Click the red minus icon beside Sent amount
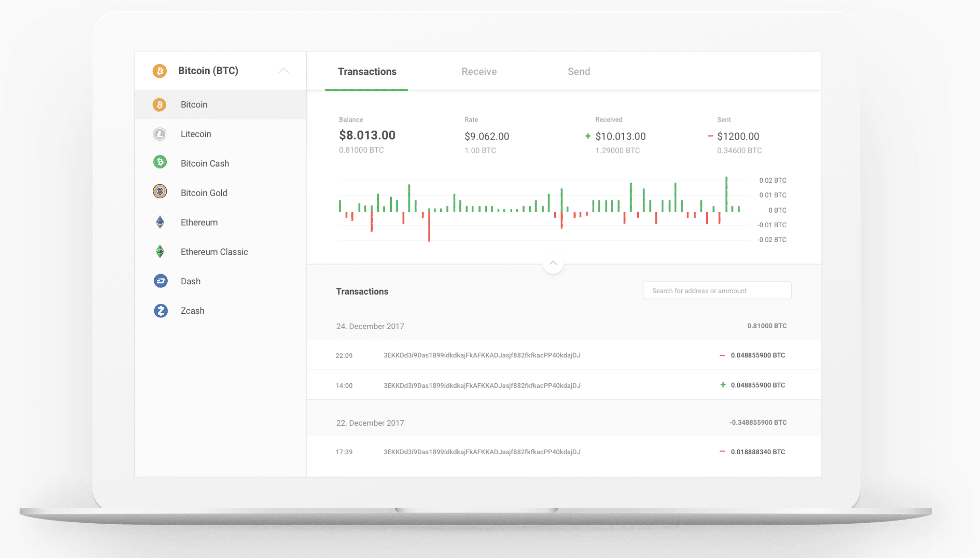This screenshot has height=558, width=980. tap(710, 135)
